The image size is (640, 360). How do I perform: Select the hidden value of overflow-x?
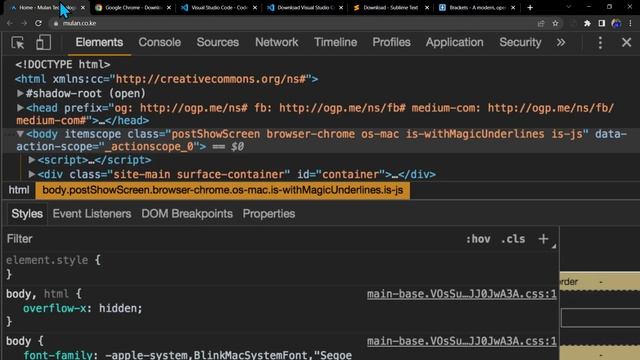tap(118, 308)
